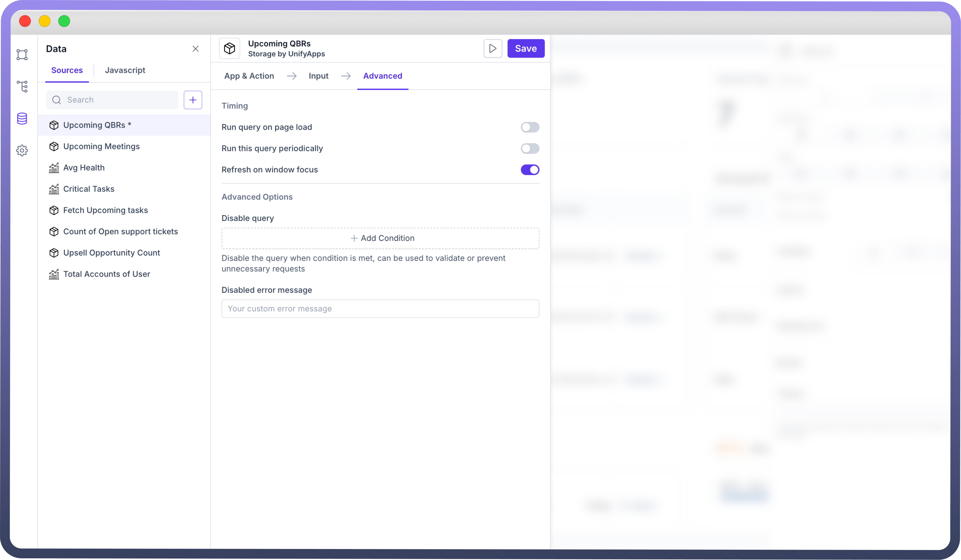The width and height of the screenshot is (961, 560).
Task: Click the Avg Health chart icon
Action: click(54, 168)
